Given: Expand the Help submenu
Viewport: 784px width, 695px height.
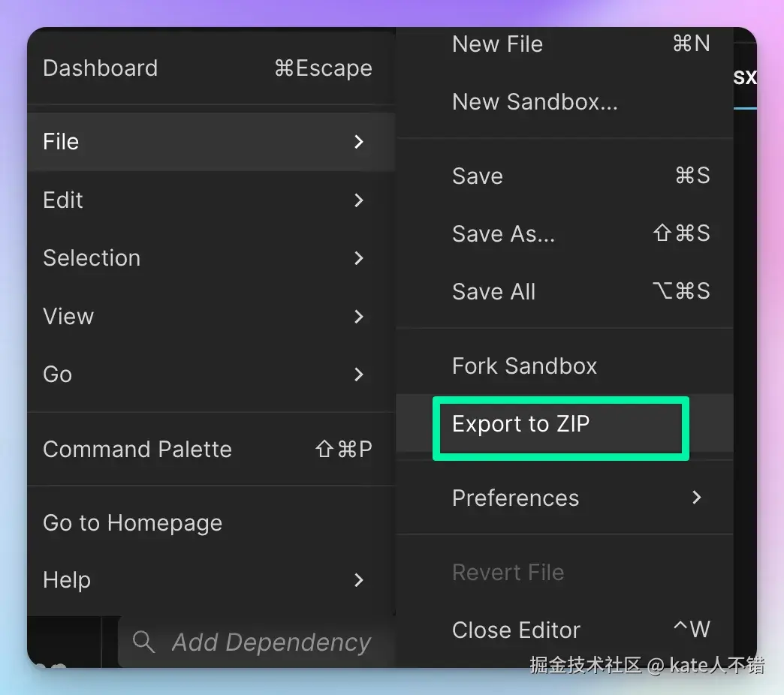Looking at the screenshot, I should tap(207, 580).
